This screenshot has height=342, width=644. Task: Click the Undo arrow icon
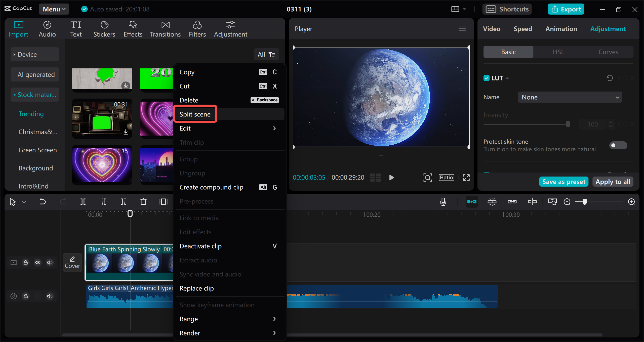pyautogui.click(x=43, y=202)
